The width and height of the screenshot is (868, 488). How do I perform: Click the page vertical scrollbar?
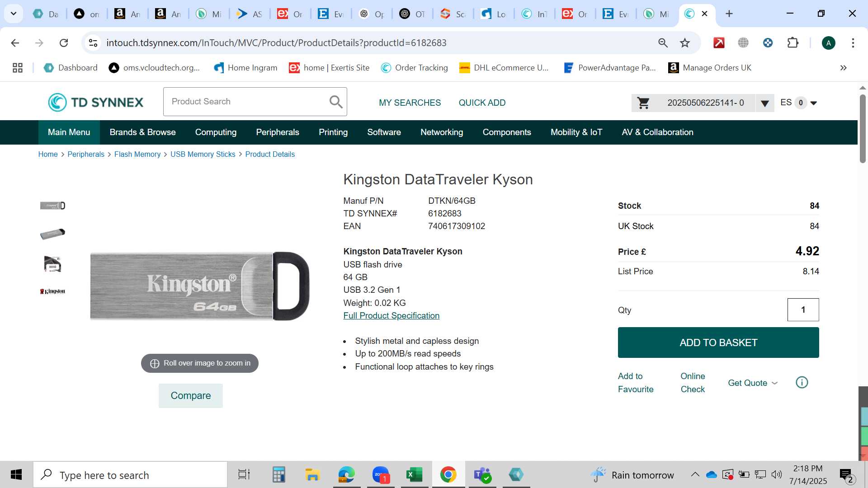click(x=863, y=129)
